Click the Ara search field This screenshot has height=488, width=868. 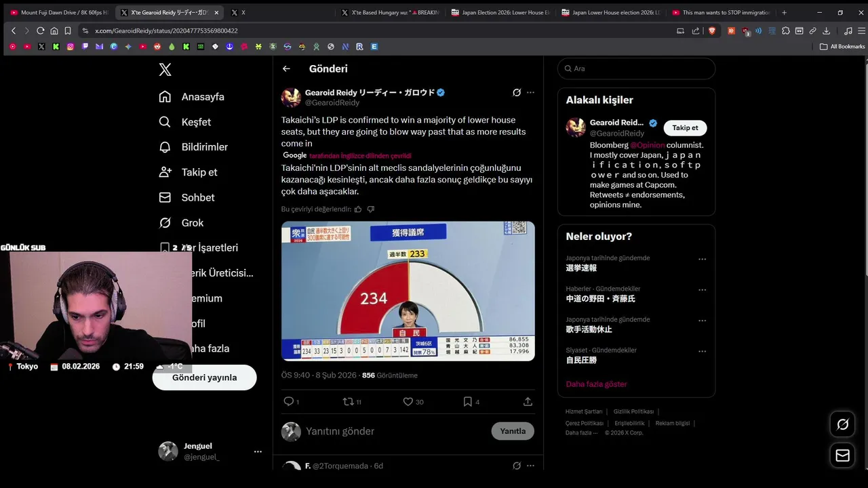(x=636, y=68)
